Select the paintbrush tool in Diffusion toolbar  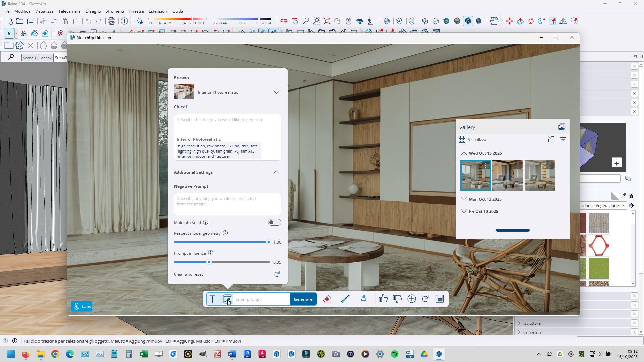[345, 299]
